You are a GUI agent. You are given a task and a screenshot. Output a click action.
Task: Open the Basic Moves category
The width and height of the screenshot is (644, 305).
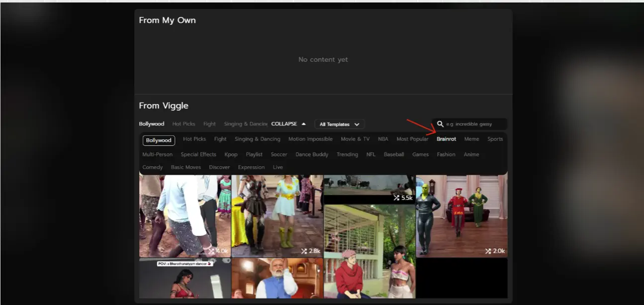pos(186,167)
